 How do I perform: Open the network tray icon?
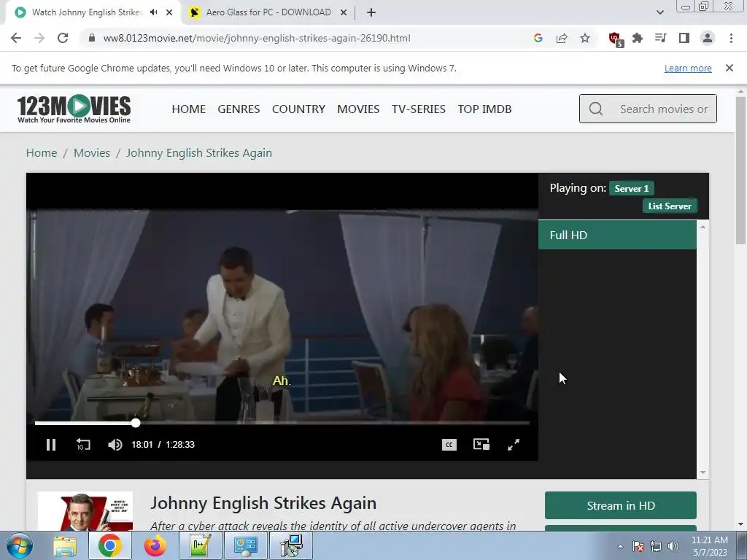click(656, 546)
